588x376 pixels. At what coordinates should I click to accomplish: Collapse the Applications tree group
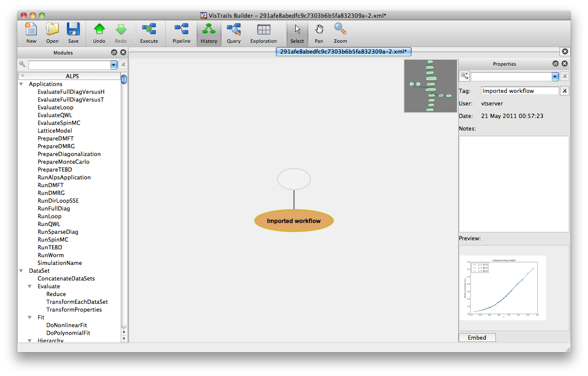coord(21,84)
